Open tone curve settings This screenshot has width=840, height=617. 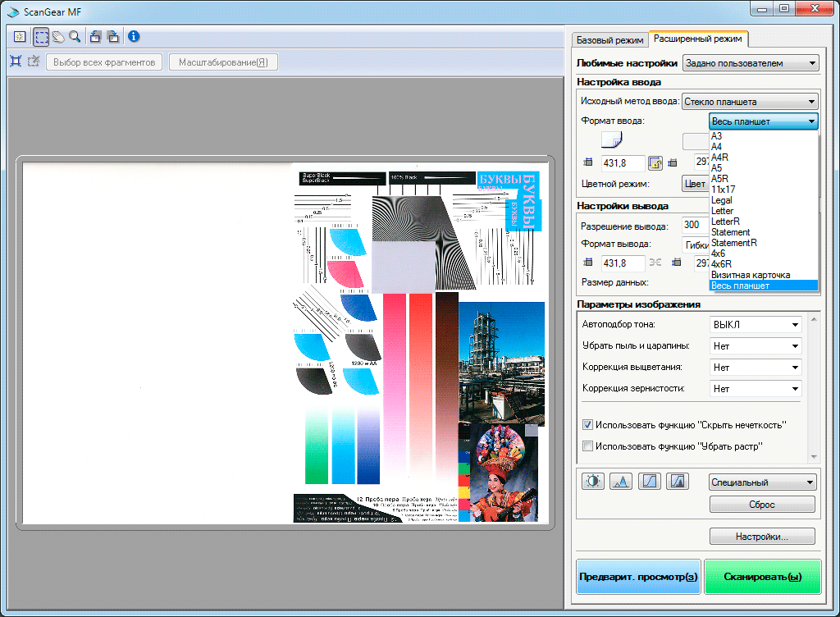[649, 482]
